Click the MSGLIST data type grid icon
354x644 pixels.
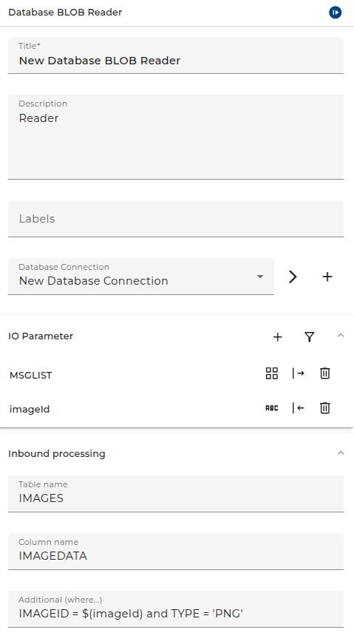coord(272,373)
